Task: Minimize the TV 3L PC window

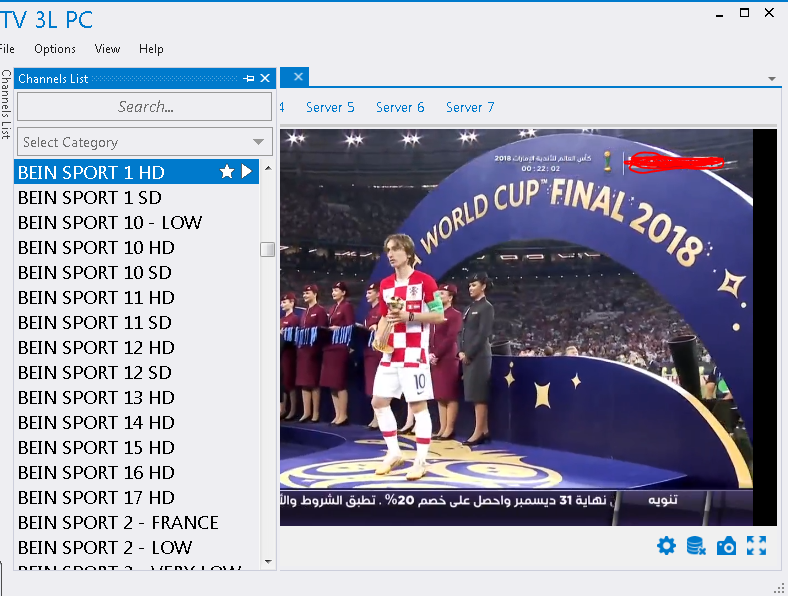Action: pos(720,14)
